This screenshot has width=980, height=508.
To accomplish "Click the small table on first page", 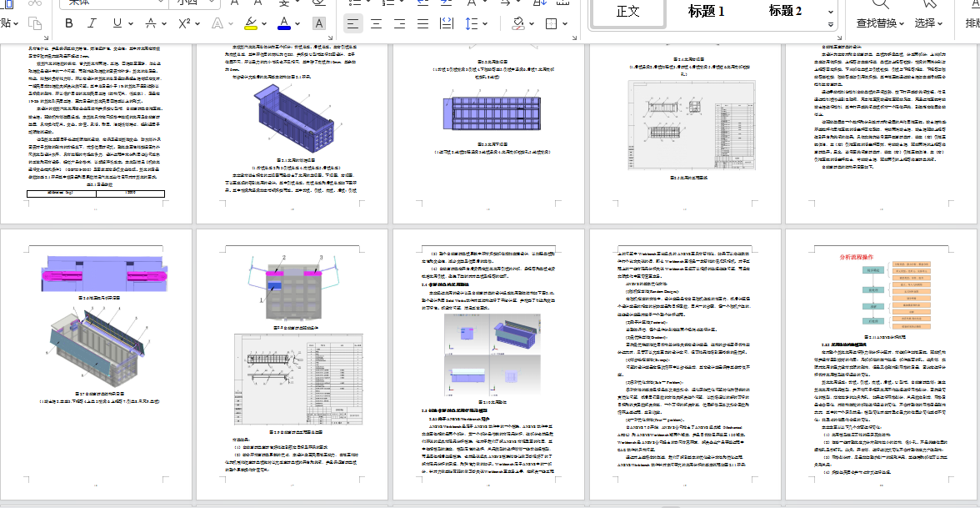I will 96,194.
